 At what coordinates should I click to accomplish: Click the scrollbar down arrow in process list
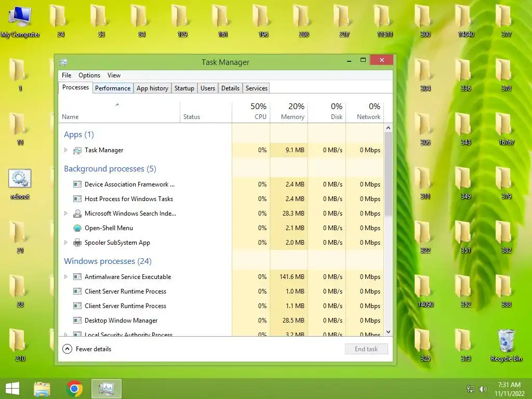(389, 332)
